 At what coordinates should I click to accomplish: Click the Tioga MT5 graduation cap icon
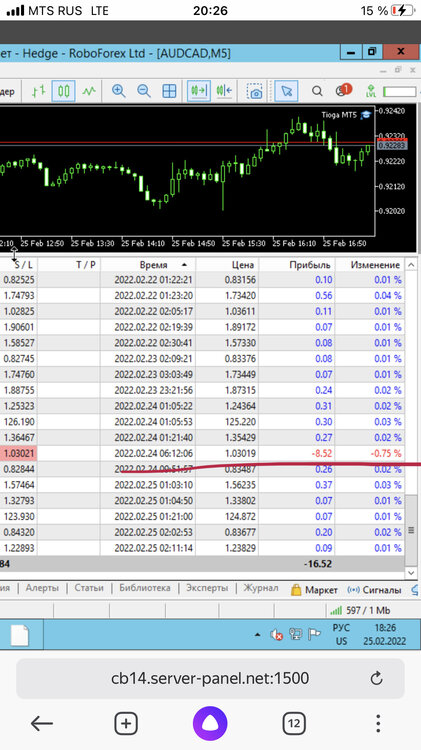click(x=366, y=115)
